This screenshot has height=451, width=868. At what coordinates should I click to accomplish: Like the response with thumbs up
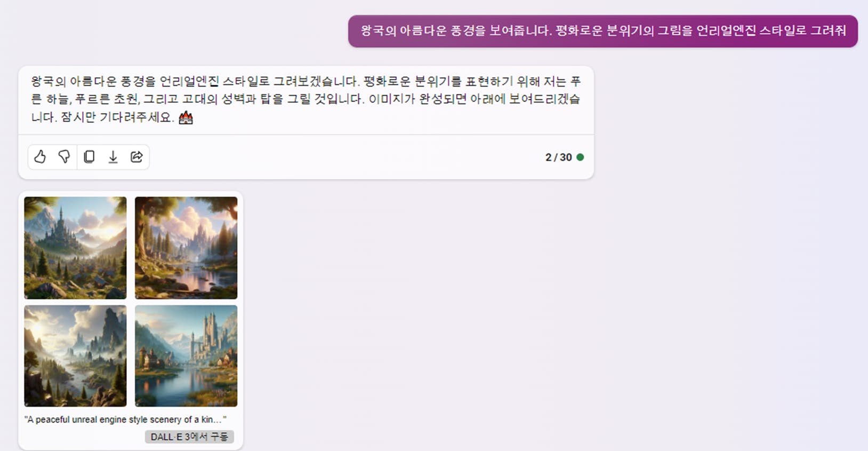40,157
